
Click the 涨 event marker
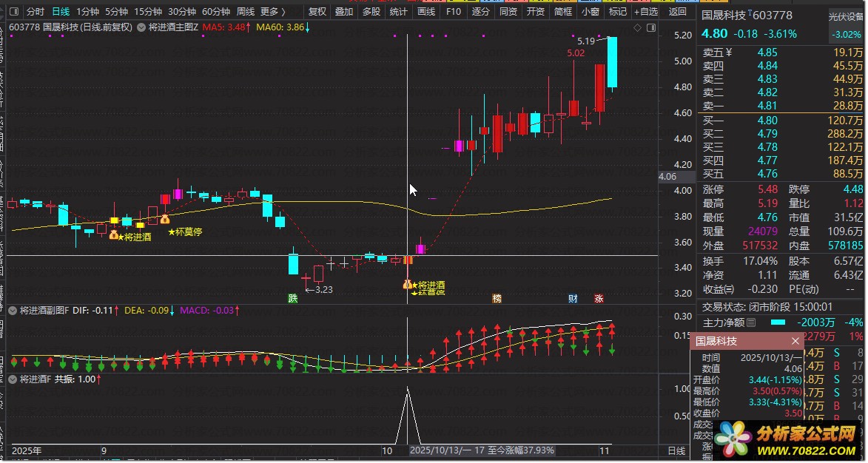[x=599, y=299]
